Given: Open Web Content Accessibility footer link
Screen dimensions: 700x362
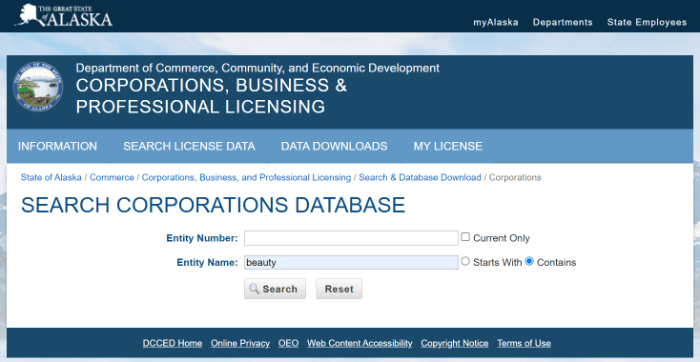Looking at the screenshot, I should (x=359, y=343).
